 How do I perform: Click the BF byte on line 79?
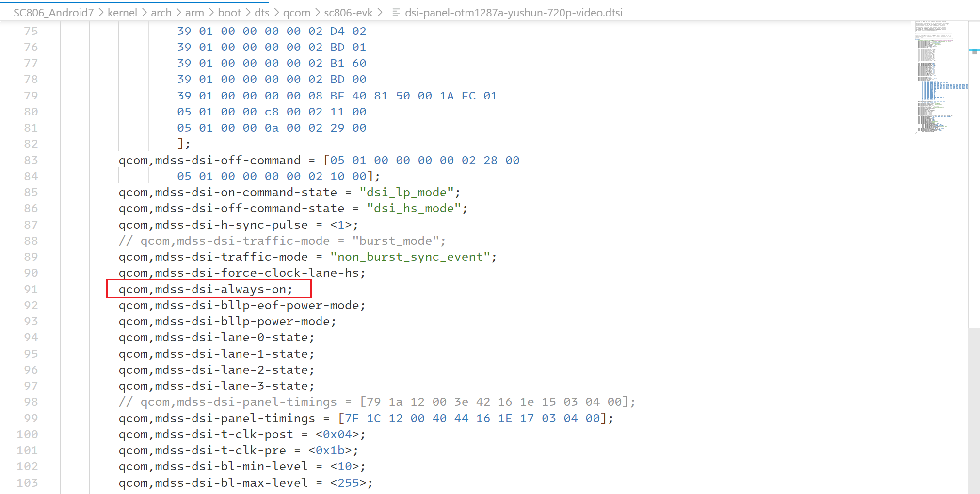[x=337, y=96]
